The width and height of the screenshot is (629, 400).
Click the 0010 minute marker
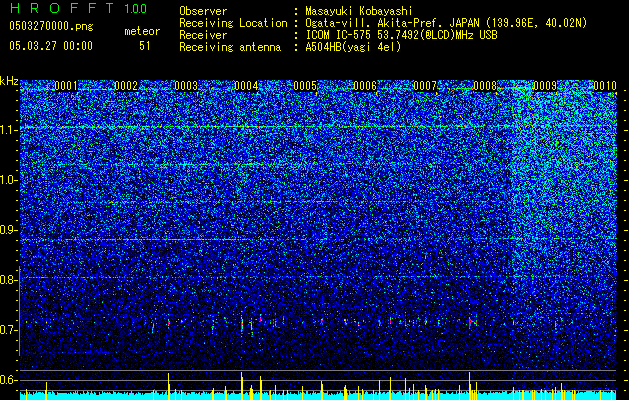point(605,86)
